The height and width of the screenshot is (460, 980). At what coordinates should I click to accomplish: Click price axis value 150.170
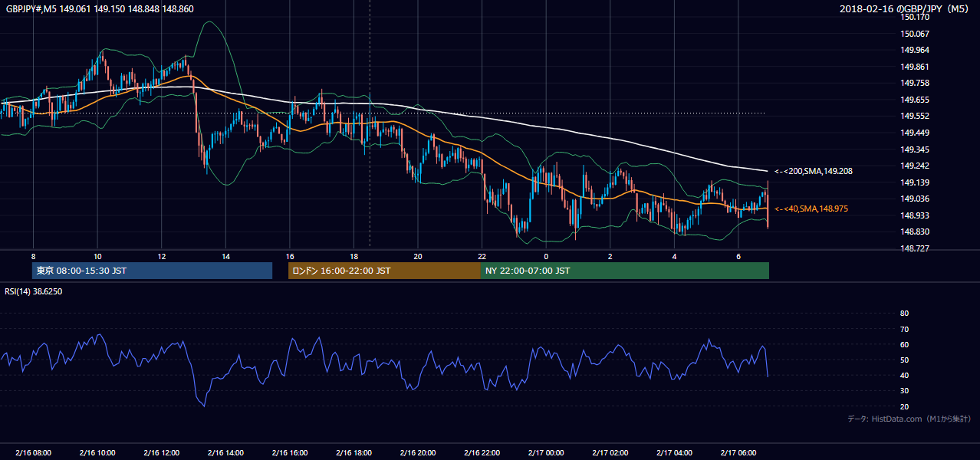coord(915,17)
